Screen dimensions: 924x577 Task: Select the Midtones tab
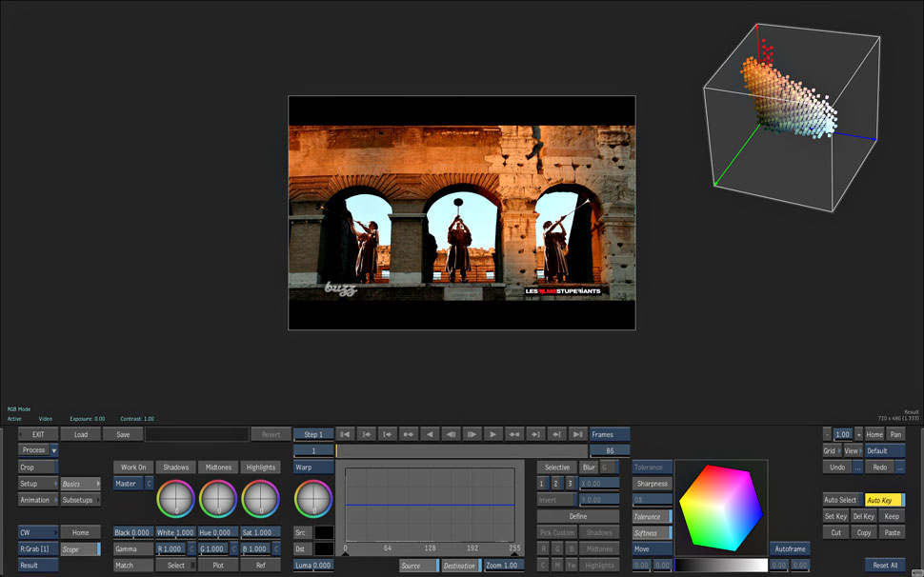pos(218,468)
